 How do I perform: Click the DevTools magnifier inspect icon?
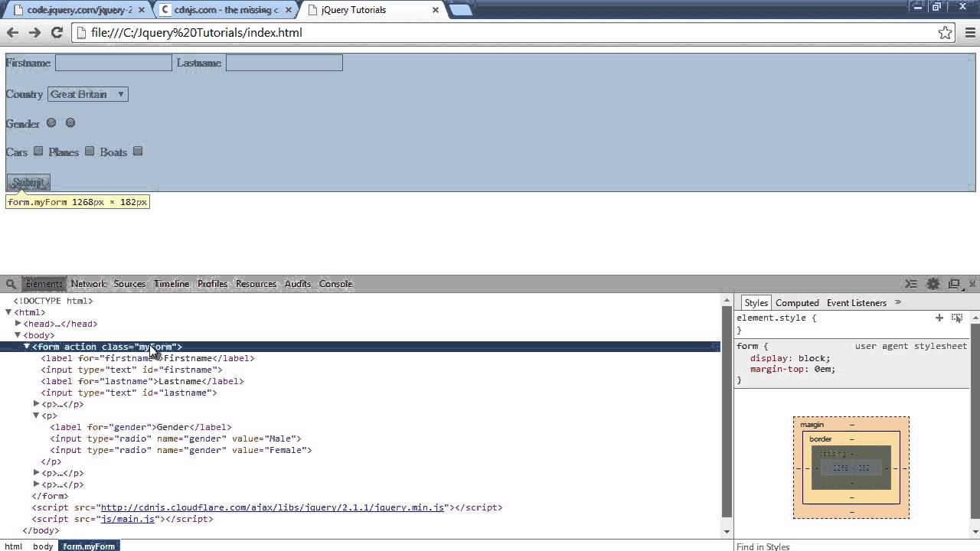tap(11, 284)
